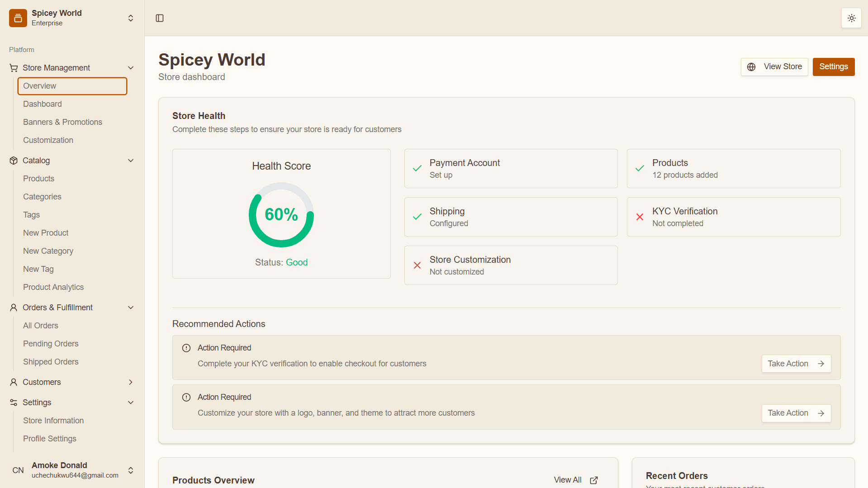The height and width of the screenshot is (488, 868).
Task: Click the CN user avatar
Action: click(18, 470)
